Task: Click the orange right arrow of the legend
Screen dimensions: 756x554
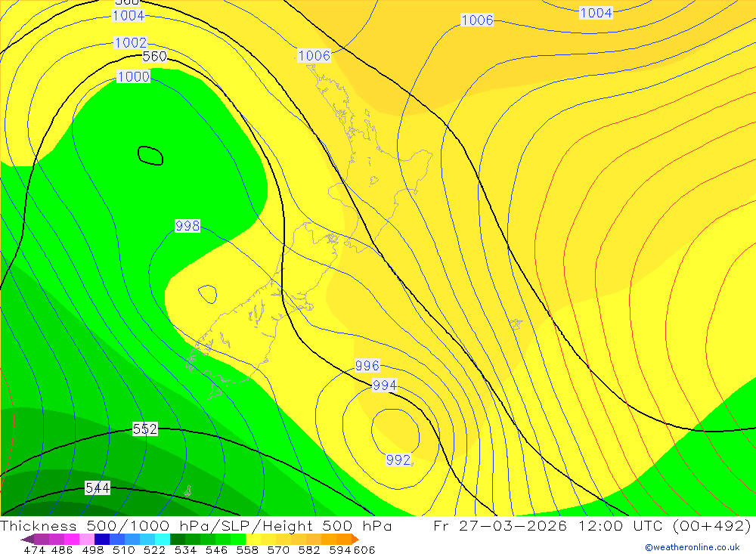Action: click(x=355, y=539)
